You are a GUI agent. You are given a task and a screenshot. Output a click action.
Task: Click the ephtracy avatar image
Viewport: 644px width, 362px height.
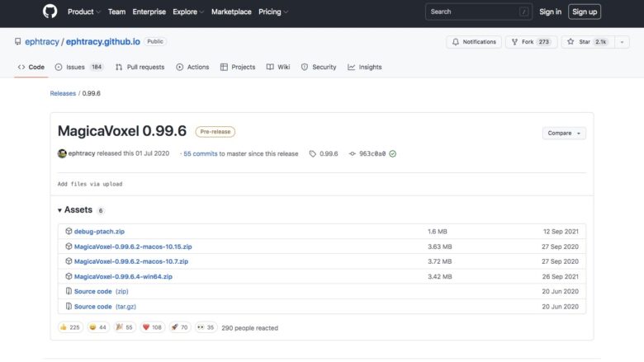[x=62, y=153]
